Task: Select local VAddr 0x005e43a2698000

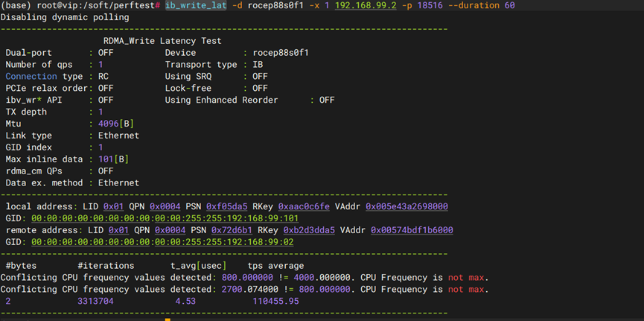Action: 407,206
